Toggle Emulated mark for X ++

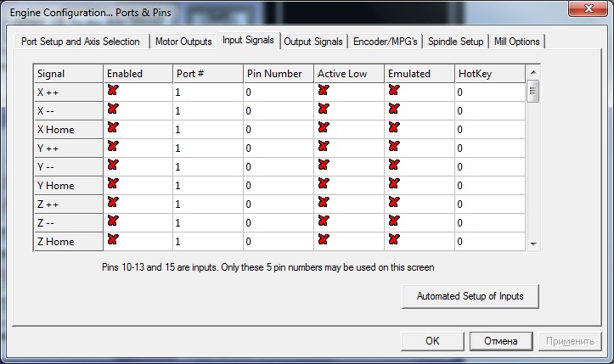click(x=394, y=91)
